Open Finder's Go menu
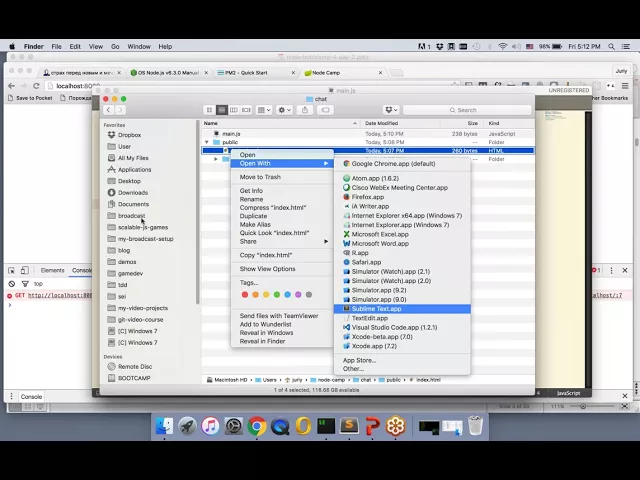 tap(115, 47)
